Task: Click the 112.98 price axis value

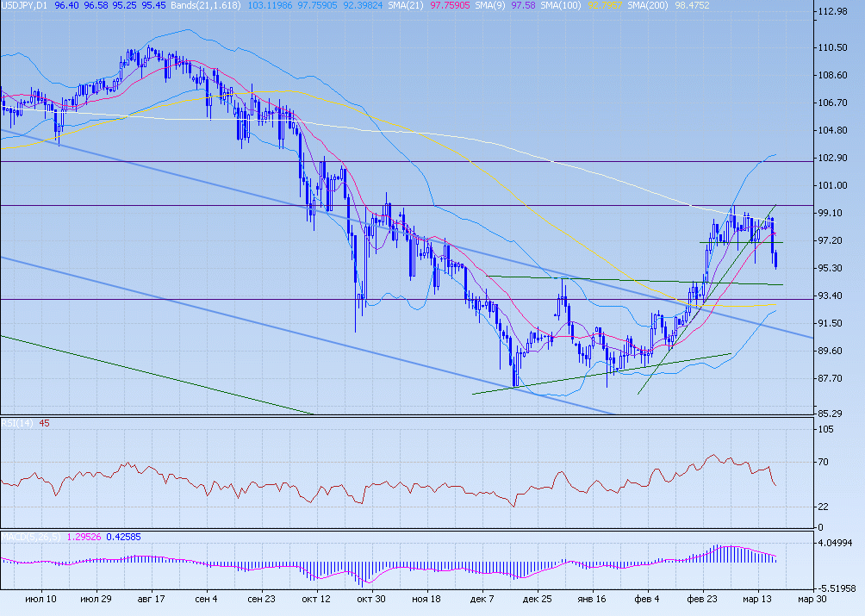Action: [x=833, y=12]
